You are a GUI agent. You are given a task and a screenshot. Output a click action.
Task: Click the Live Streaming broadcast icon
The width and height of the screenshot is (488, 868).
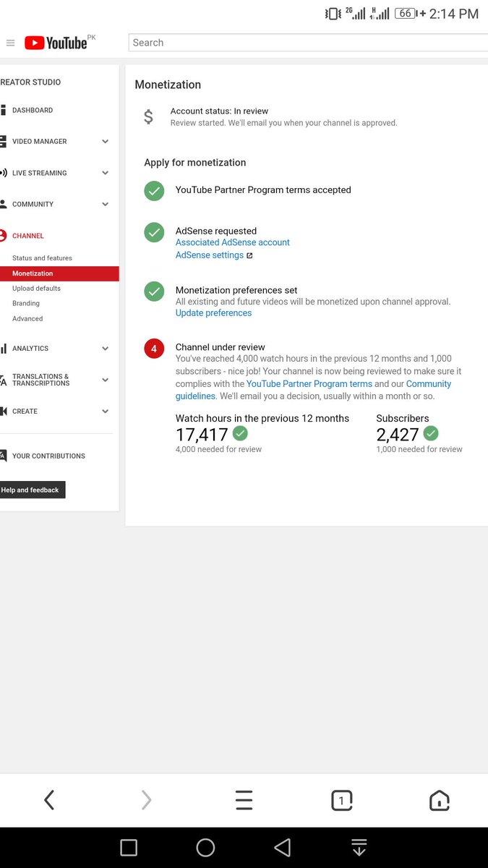click(x=4, y=173)
